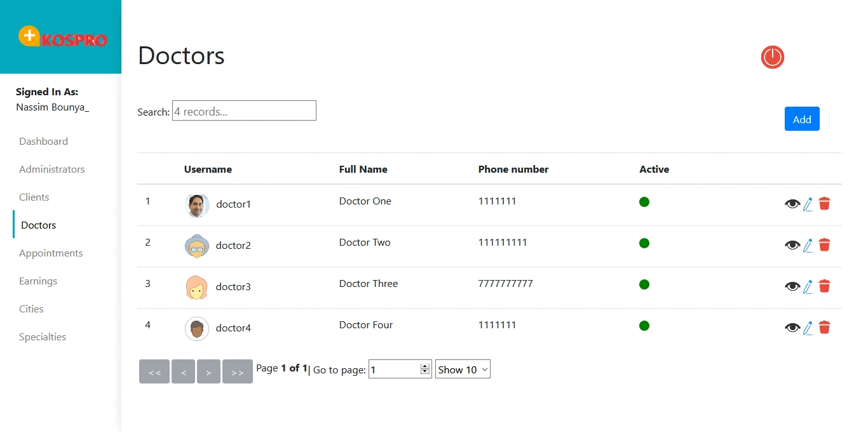The width and height of the screenshot is (868, 440).
Task: Go to previous page with < button
Action: (183, 371)
